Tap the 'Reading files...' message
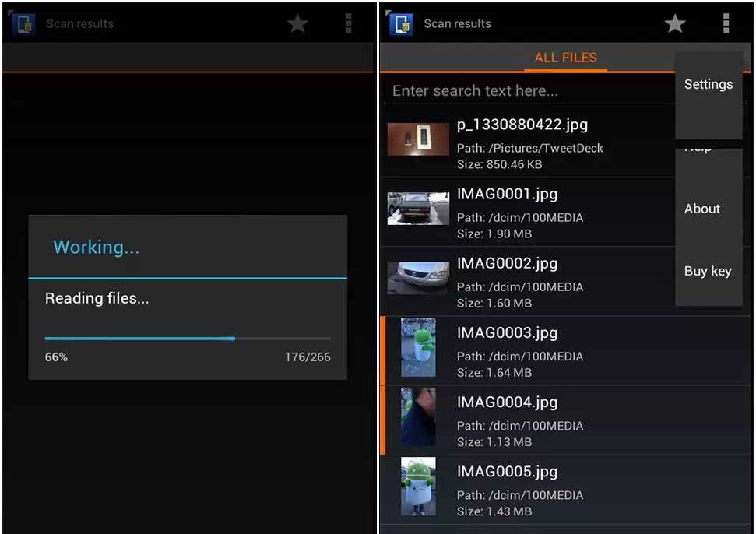This screenshot has width=756, height=534. (97, 298)
